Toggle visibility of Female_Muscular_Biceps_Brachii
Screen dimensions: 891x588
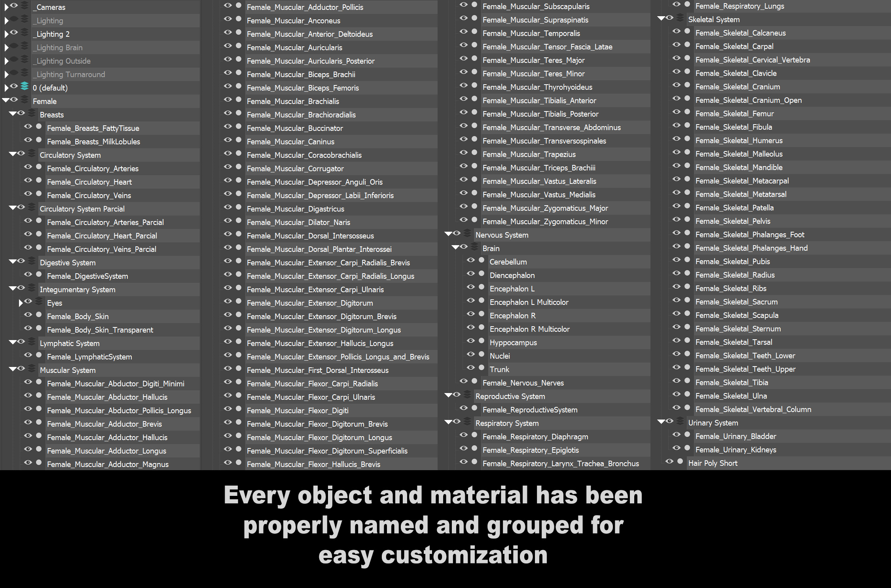[x=227, y=72]
